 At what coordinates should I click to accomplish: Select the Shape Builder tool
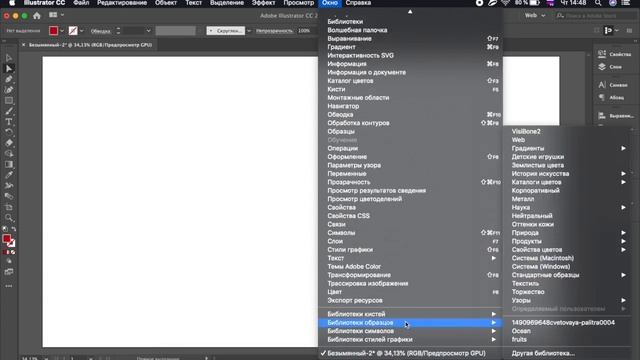point(9,153)
